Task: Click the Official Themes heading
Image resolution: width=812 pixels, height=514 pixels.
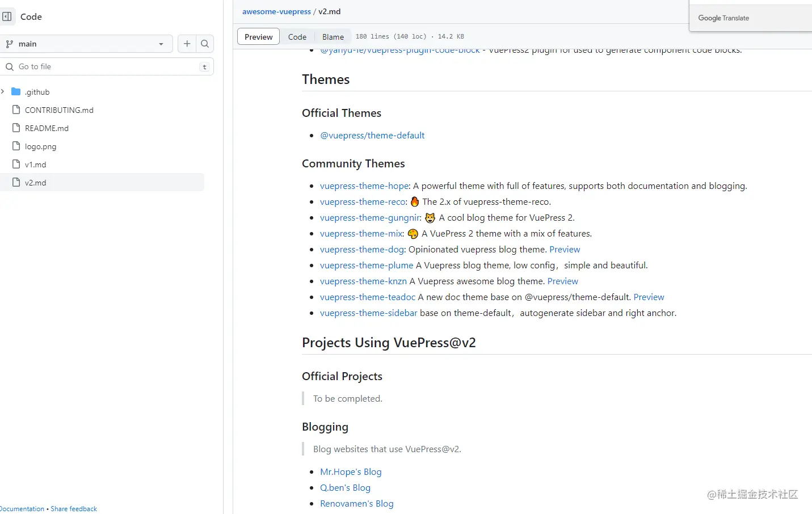Action: coord(342,113)
